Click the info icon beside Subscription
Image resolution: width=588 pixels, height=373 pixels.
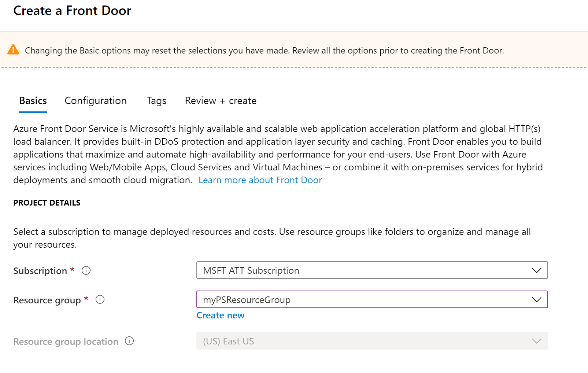[86, 270]
